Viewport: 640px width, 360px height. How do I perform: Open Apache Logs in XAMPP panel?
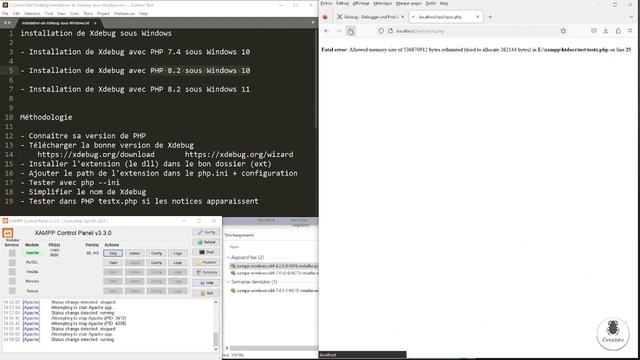click(178, 253)
